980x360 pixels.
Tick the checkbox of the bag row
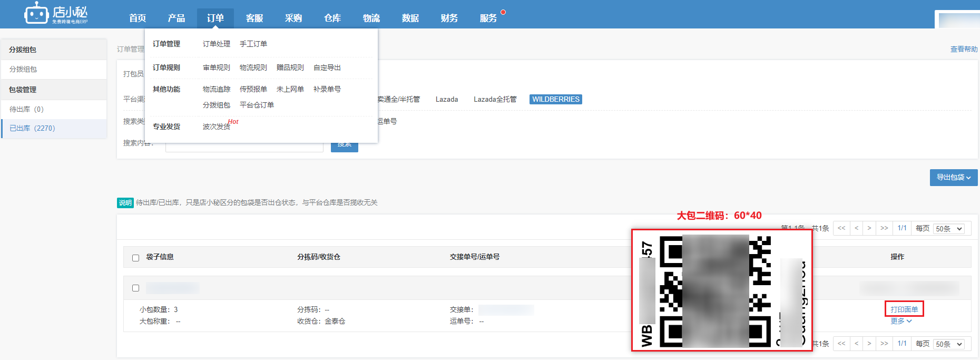pyautogui.click(x=135, y=288)
